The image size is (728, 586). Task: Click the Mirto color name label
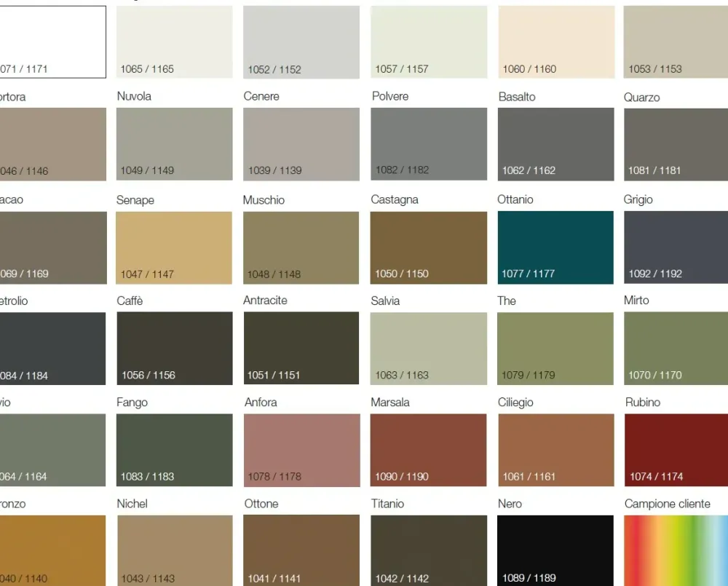tap(636, 300)
